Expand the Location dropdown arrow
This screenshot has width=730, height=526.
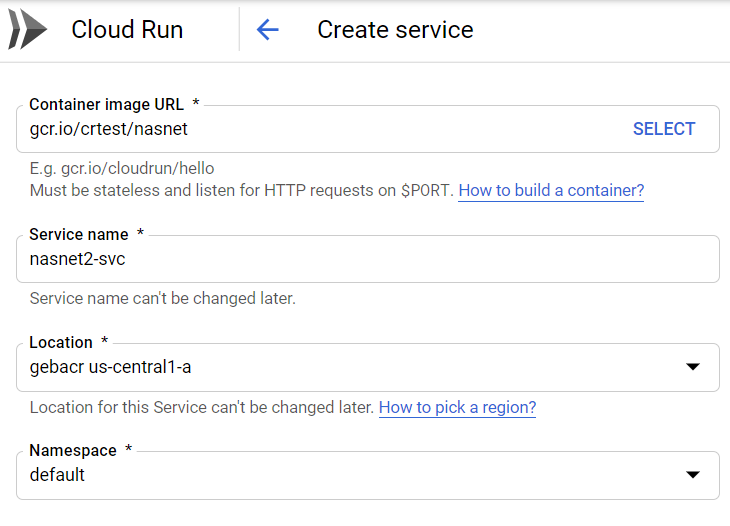[x=692, y=367]
